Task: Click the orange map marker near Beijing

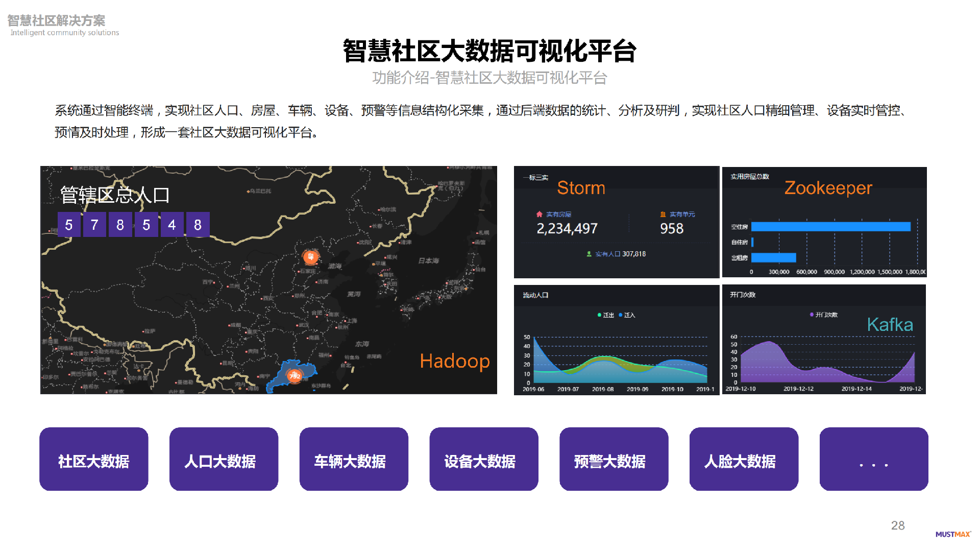Action: point(310,257)
